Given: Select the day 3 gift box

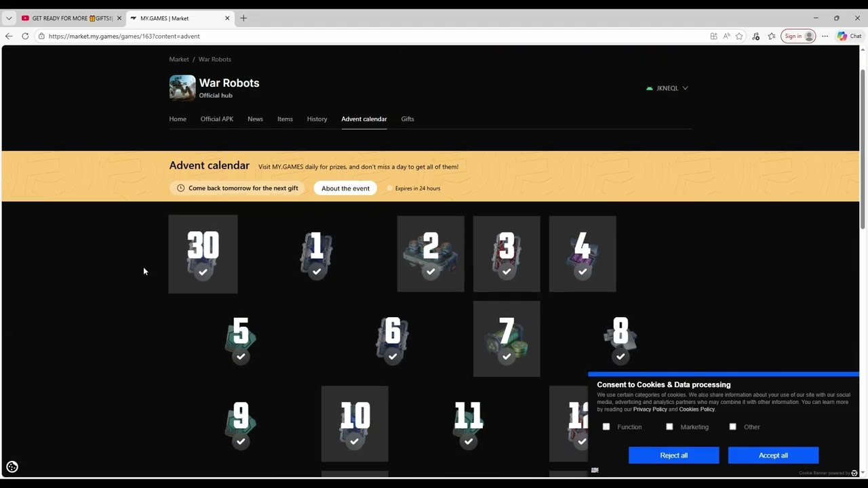Looking at the screenshot, I should 507,254.
